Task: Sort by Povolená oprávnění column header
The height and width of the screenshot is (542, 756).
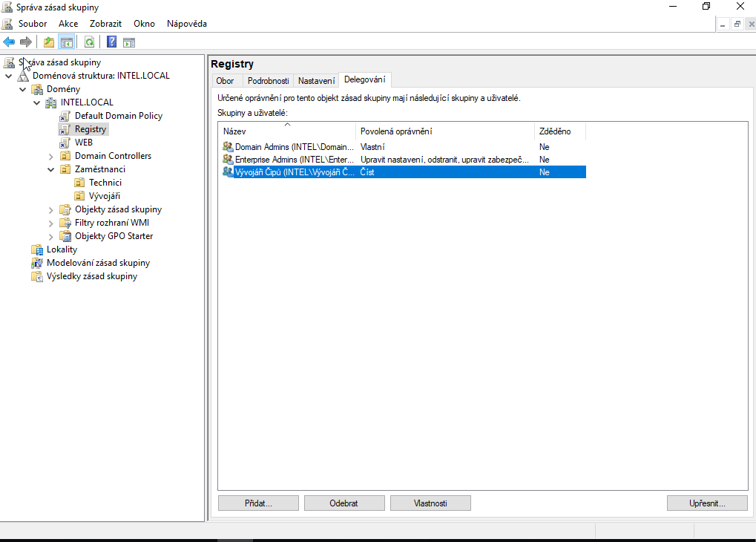Action: 445,131
